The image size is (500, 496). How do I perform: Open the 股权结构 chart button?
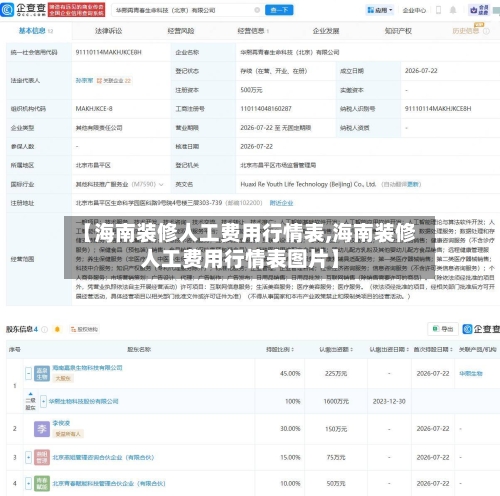pyautogui.click(x=84, y=329)
